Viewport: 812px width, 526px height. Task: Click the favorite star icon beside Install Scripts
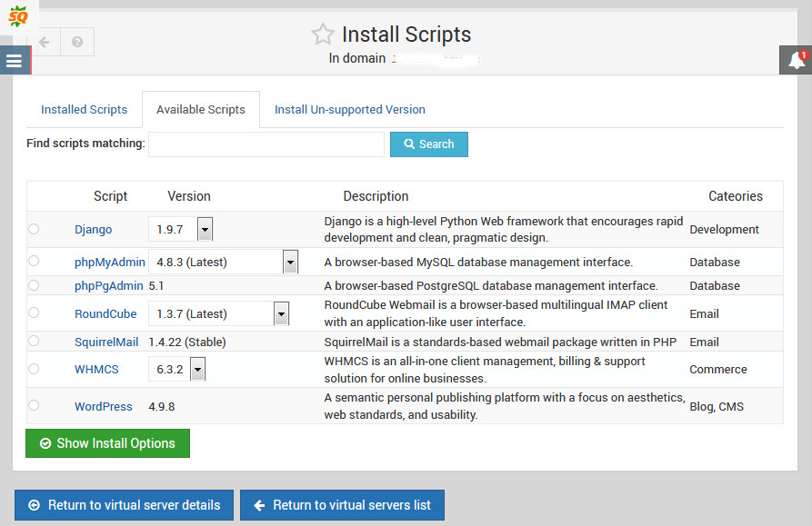click(322, 35)
